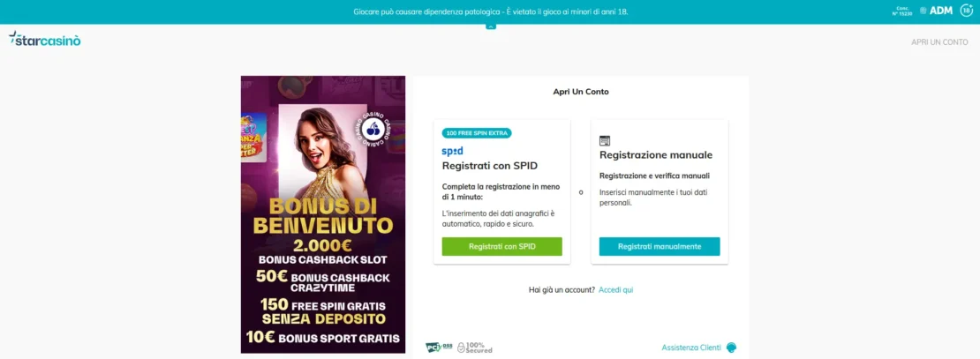The image size is (980, 359).
Task: Open the Assistenza Clienti link
Action: pyautogui.click(x=691, y=348)
